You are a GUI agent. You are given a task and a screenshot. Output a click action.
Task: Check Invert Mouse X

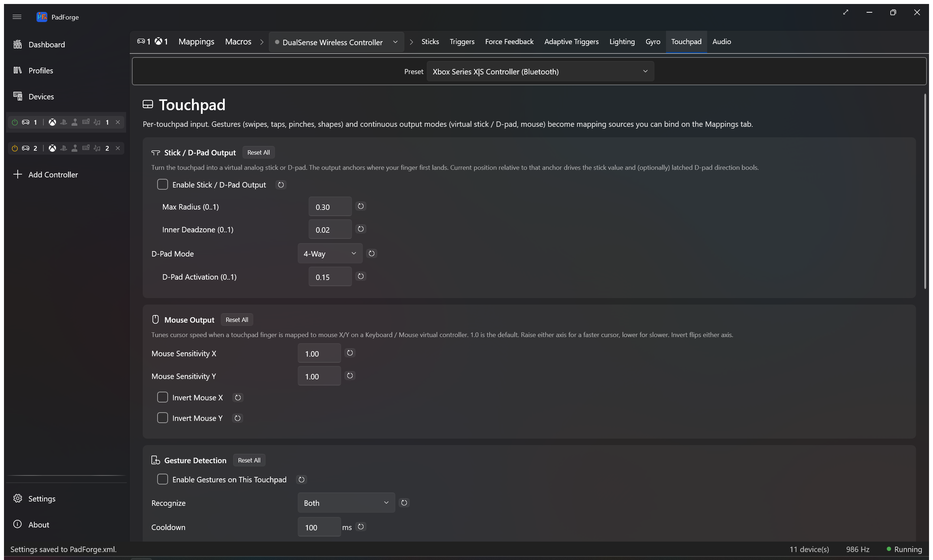[x=163, y=397]
